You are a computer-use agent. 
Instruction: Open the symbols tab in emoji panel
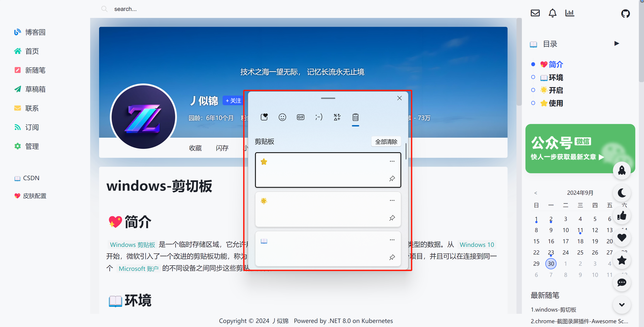coord(337,117)
